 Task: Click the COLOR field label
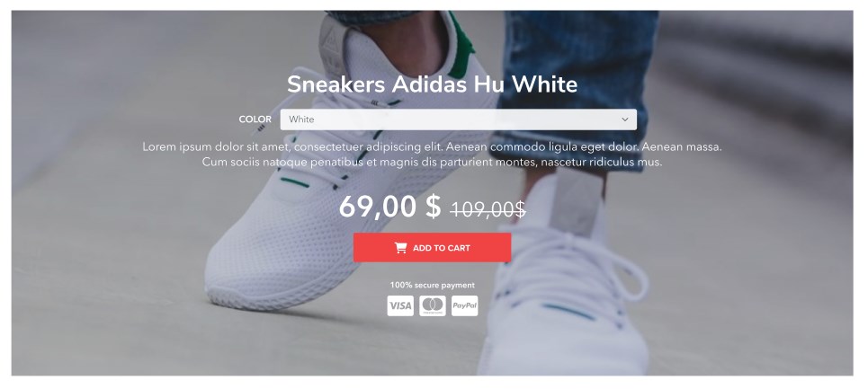coord(255,119)
